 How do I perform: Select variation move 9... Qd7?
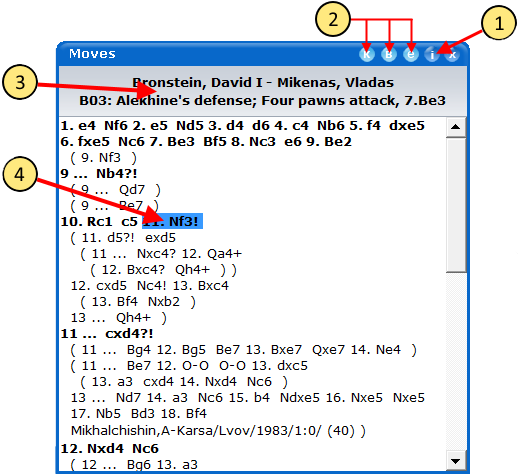[113, 190]
